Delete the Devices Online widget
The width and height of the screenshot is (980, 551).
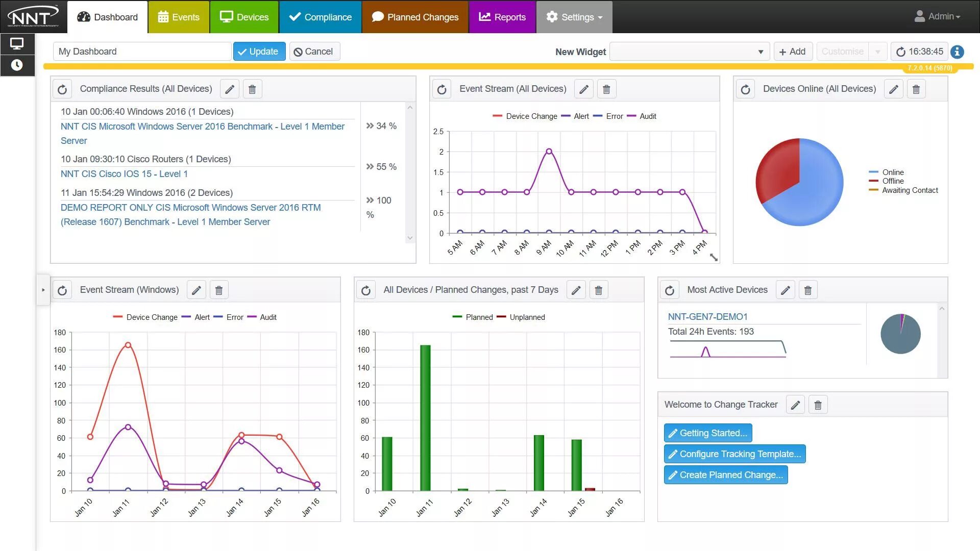click(x=916, y=89)
